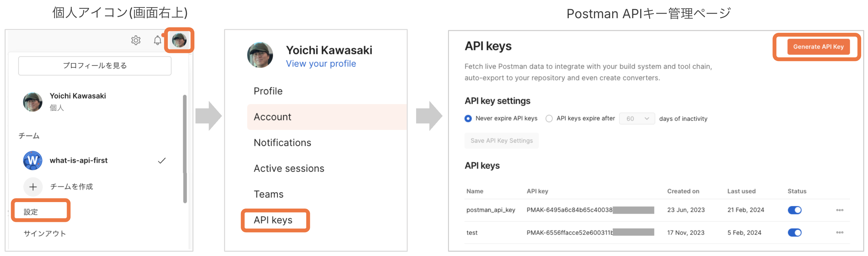Viewport: 868px width, 256px height.
Task: Click the API key settings heading
Action: click(497, 101)
